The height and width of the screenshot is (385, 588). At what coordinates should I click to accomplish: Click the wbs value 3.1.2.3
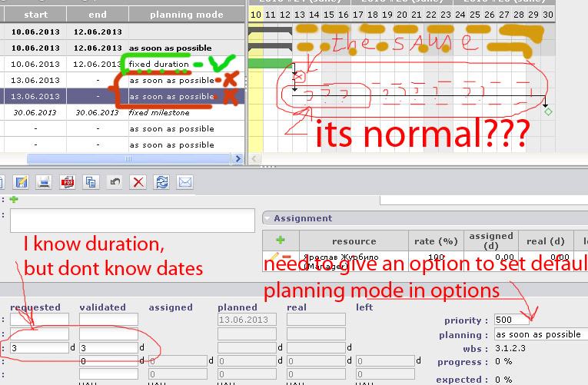coord(510,348)
